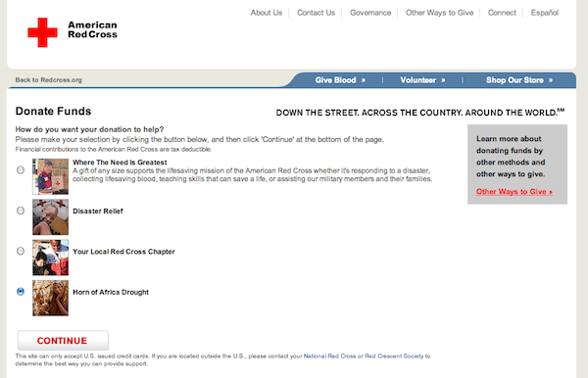Open the Volunteer tab
Image resolution: width=588 pixels, height=378 pixels.
[x=422, y=80]
